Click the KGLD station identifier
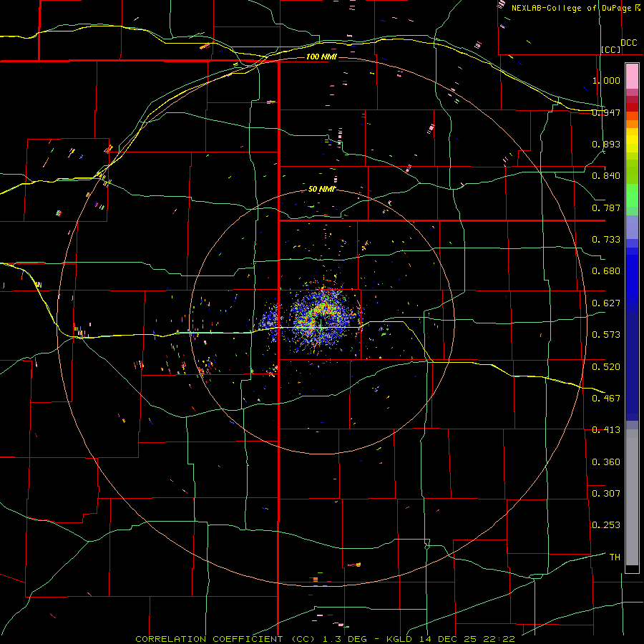Screen dimensions: 644x644 click(x=401, y=639)
